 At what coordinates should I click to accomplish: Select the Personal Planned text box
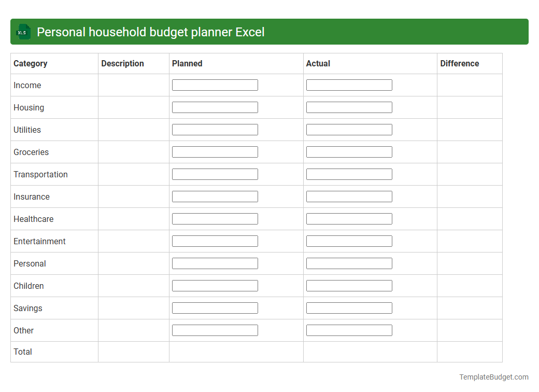tap(215, 263)
